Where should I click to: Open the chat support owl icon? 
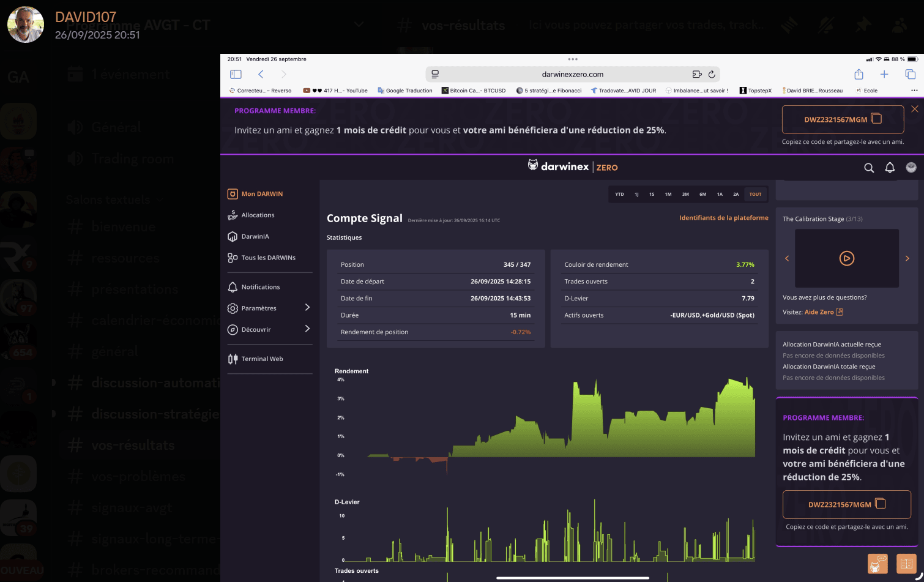(877, 563)
